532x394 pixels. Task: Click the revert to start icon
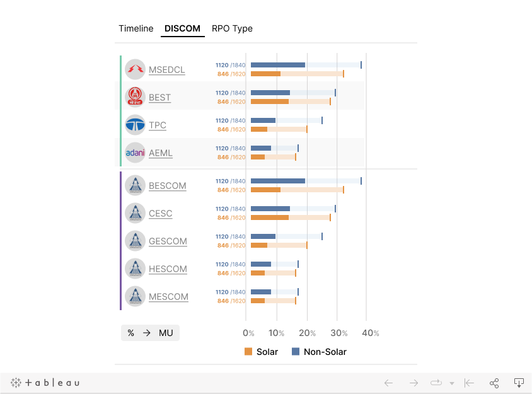(469, 383)
